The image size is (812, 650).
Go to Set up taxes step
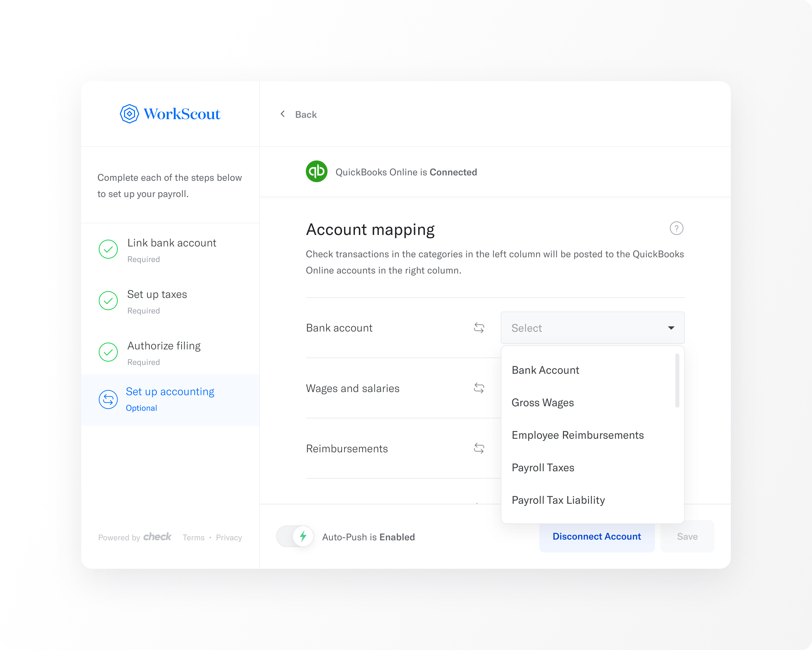tap(157, 295)
